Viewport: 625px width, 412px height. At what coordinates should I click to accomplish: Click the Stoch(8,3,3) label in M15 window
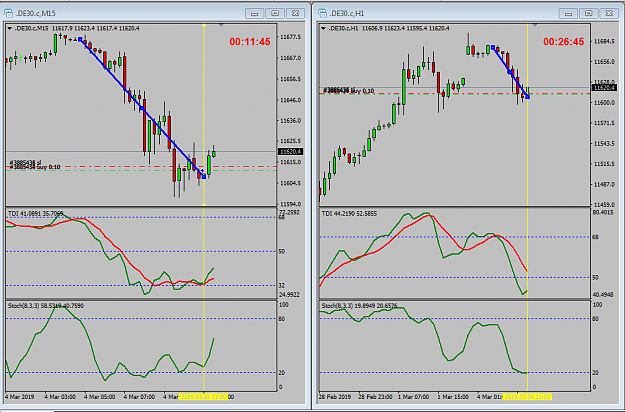coord(46,306)
